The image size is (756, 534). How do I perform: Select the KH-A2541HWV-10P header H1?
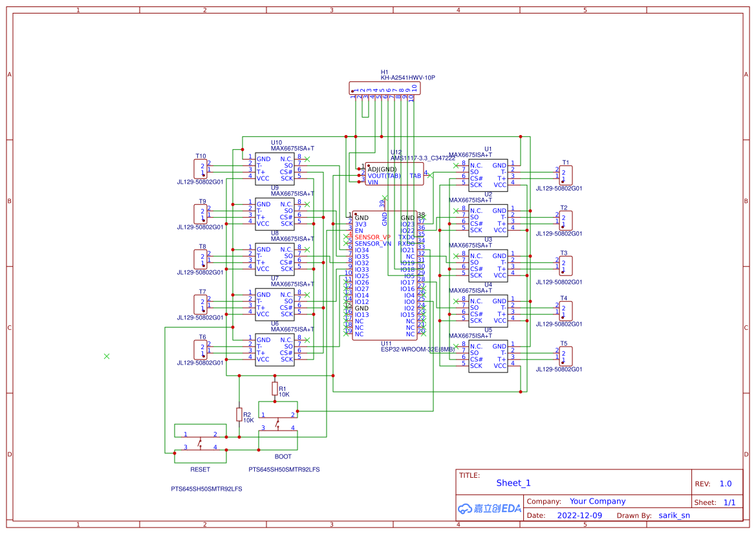point(385,88)
